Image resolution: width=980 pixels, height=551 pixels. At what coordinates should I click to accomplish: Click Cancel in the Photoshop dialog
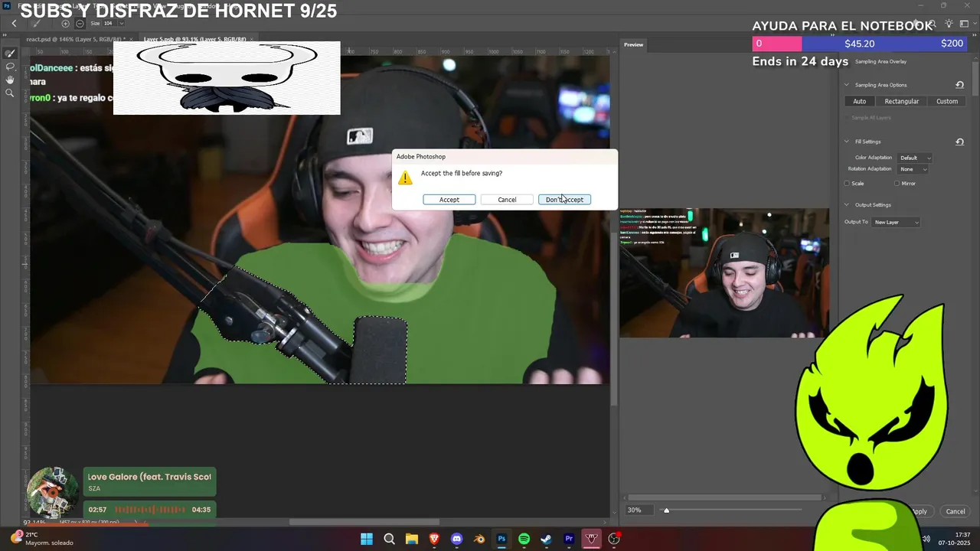[507, 200]
